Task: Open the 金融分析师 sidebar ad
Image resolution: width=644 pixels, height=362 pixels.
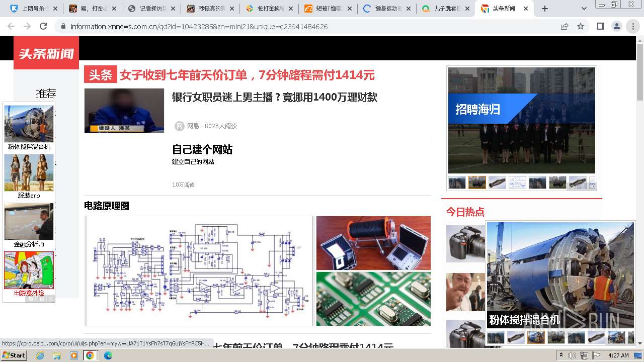Action: (x=29, y=225)
